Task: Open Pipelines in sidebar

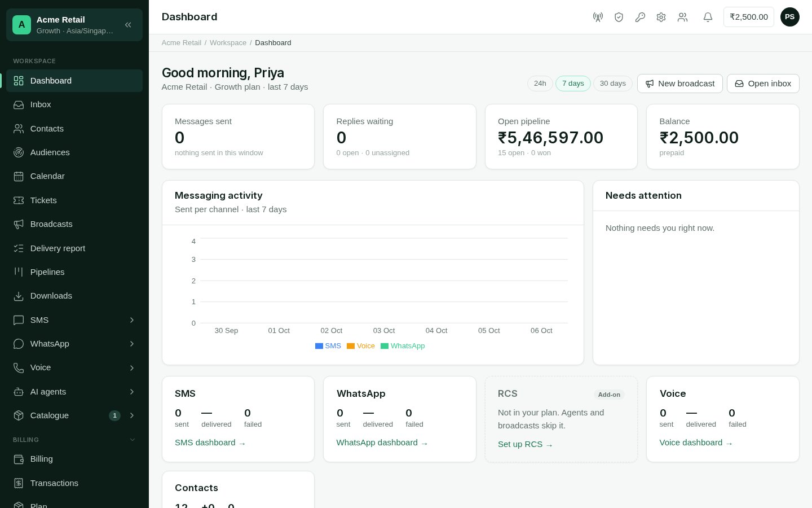Action: click(x=74, y=272)
